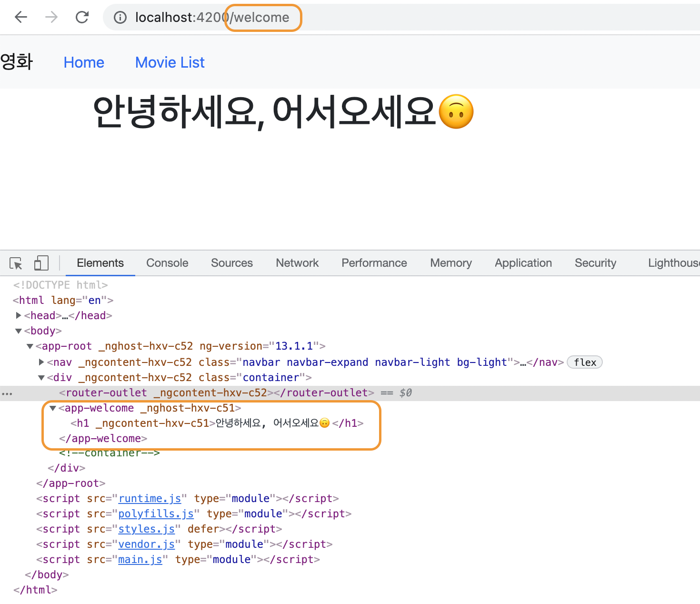Select the <!DOCTYPE html> row

tap(60, 285)
